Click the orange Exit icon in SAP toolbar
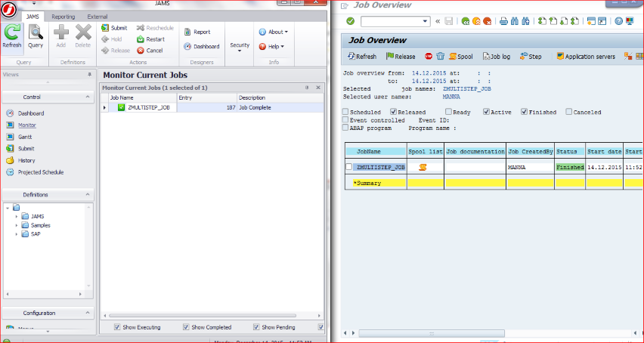Screen dimensions: 644x343 [476, 21]
